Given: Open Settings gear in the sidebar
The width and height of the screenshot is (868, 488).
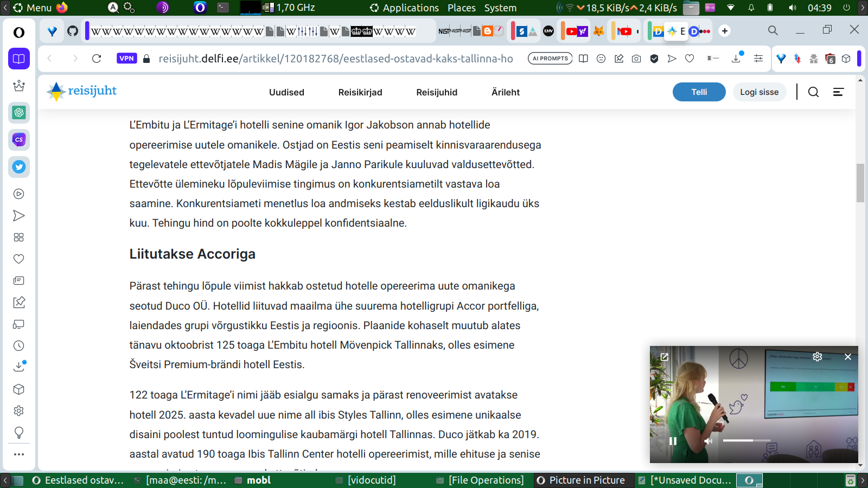Looking at the screenshot, I should tap(19, 411).
